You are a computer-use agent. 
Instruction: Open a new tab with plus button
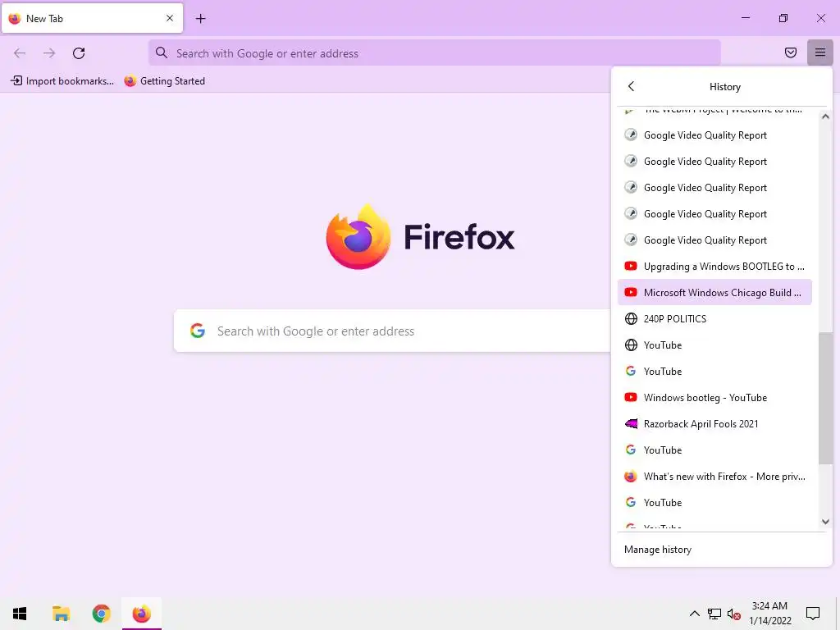coord(200,19)
